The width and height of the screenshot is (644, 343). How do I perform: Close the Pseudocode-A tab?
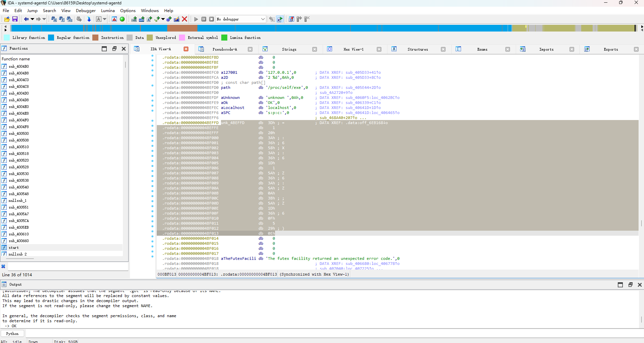point(250,49)
